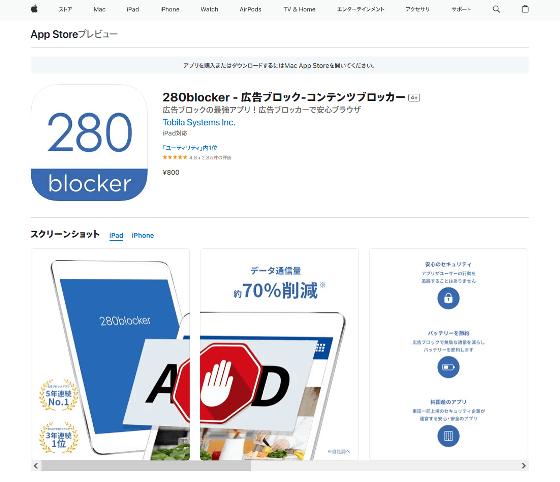Click the 3年連続 1位 laurel badge
The height and width of the screenshot is (482, 560).
pos(59,438)
